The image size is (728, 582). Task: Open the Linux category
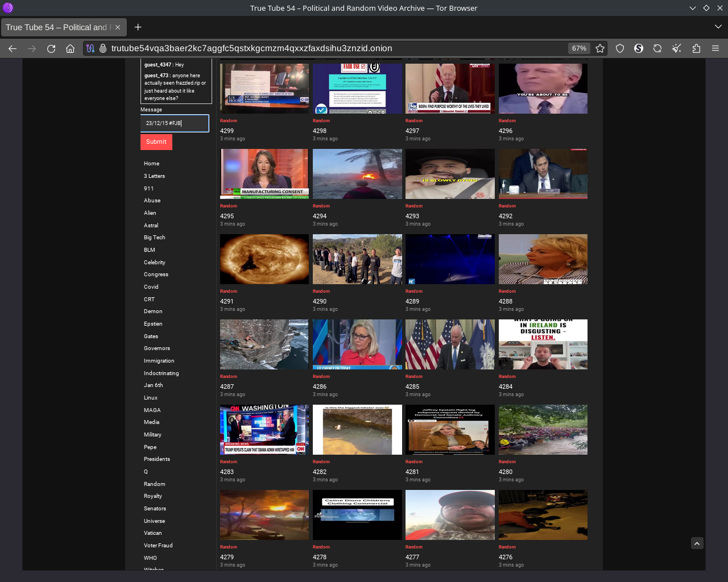click(x=151, y=398)
